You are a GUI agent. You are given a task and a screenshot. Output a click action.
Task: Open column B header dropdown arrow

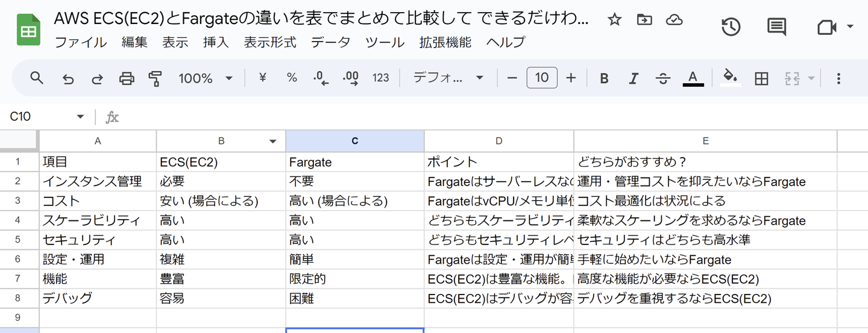coord(273,141)
